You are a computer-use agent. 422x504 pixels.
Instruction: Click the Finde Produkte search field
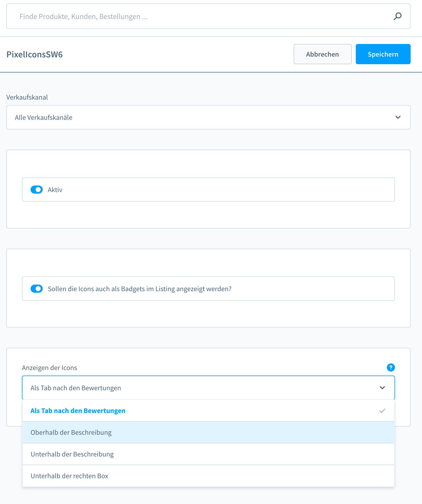pyautogui.click(x=208, y=16)
